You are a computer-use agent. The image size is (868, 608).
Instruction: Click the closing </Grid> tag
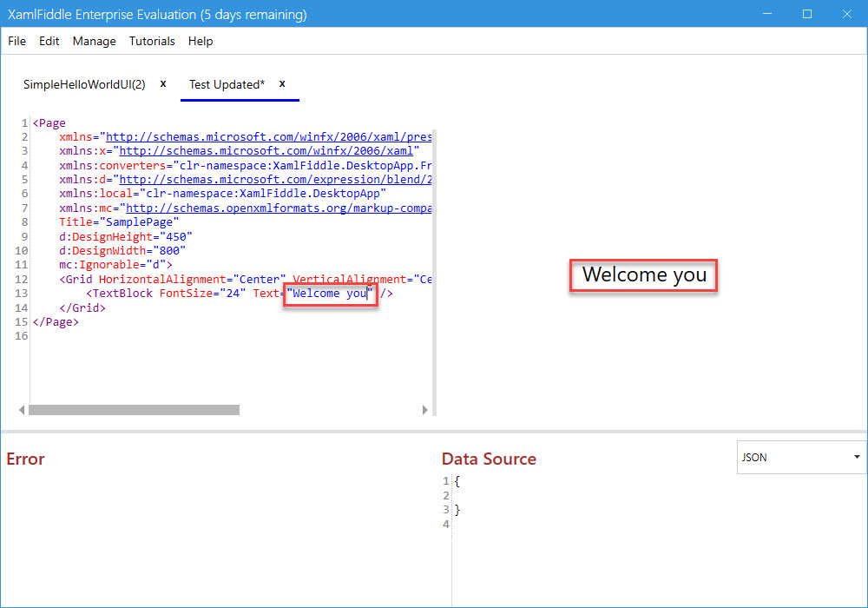point(82,307)
